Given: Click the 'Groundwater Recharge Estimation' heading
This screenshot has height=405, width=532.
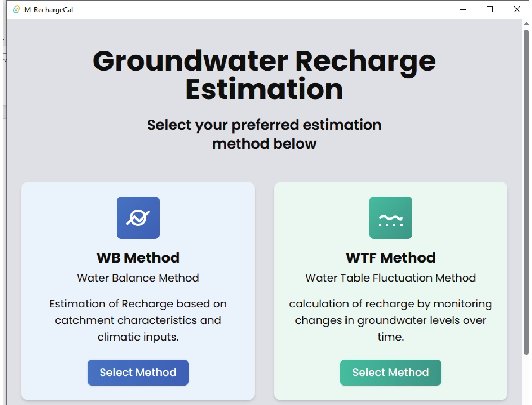Looking at the screenshot, I should (264, 75).
